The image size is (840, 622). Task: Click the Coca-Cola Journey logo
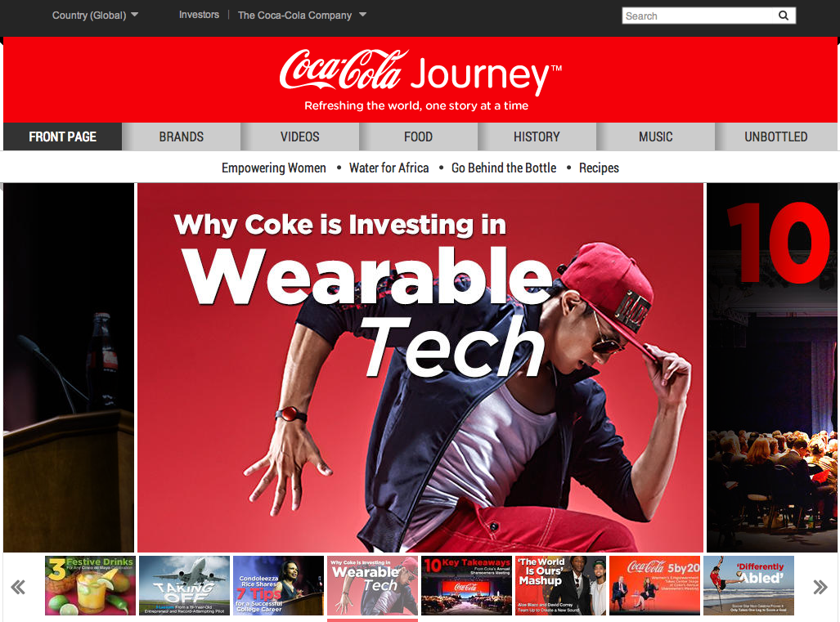click(420, 79)
